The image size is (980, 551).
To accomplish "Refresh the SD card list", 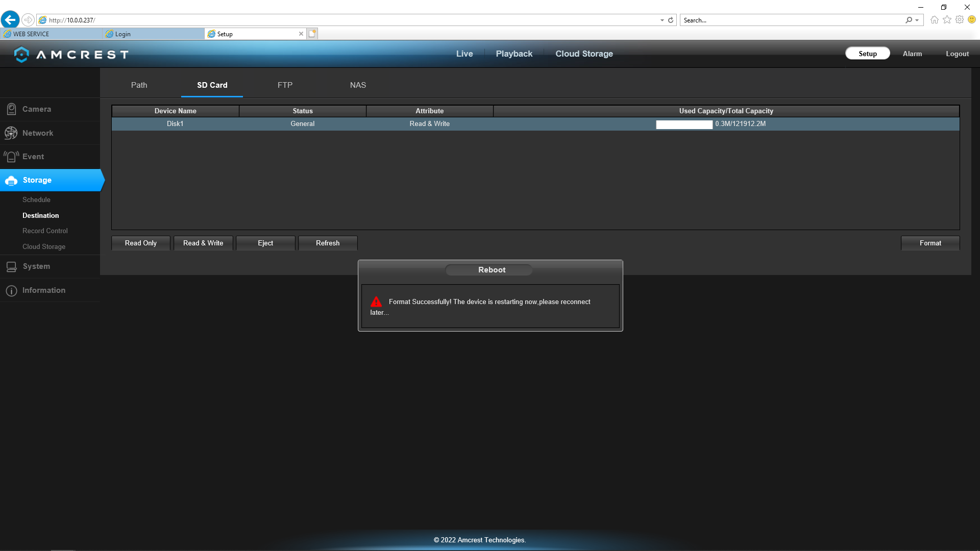I will click(x=328, y=243).
